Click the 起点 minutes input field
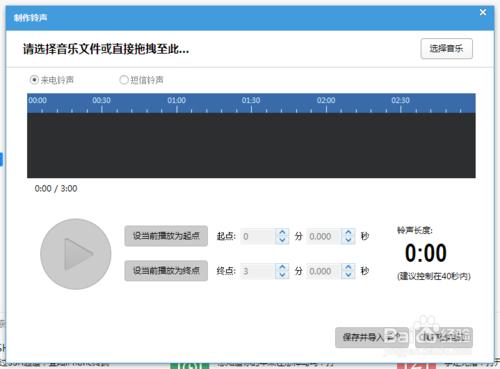This screenshot has height=369, width=500. pyautogui.click(x=258, y=236)
